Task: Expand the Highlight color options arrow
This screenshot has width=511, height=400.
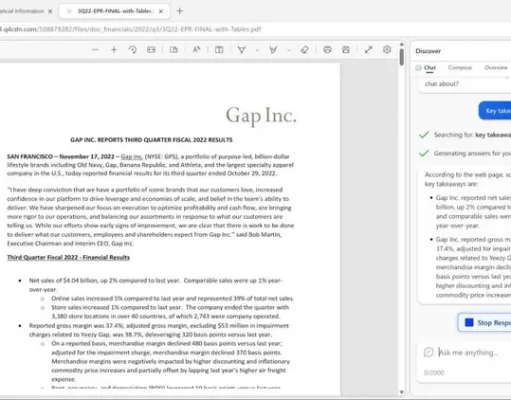Action: tap(289, 50)
